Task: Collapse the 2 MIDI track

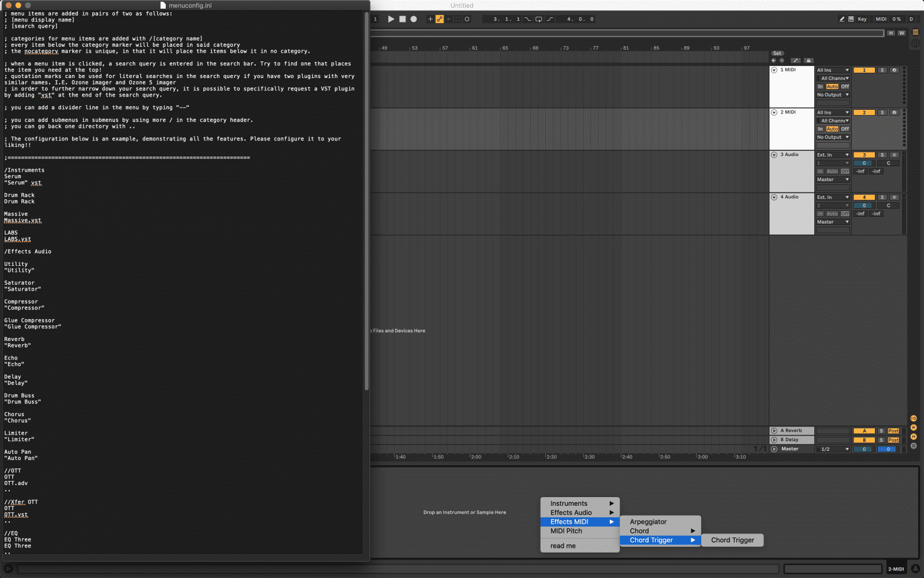Action: (774, 113)
